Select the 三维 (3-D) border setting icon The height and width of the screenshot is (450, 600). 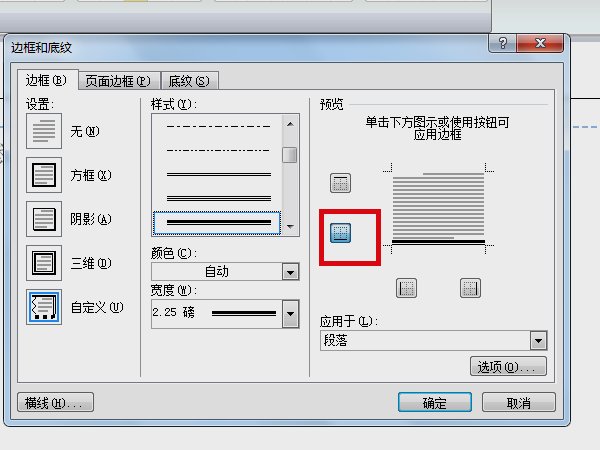pos(44,263)
